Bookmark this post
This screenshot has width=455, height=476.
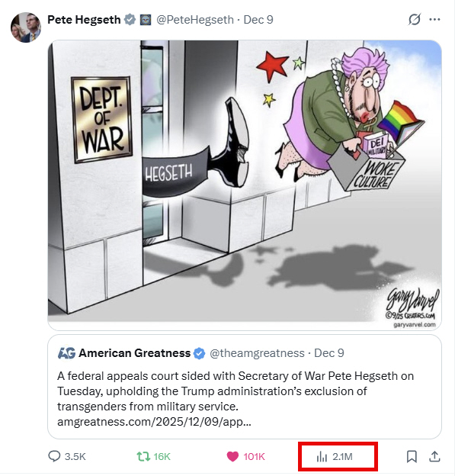pyautogui.click(x=412, y=457)
